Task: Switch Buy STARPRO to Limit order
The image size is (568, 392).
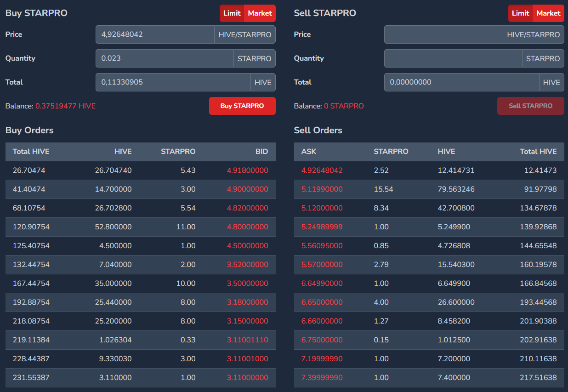Action: 232,13
